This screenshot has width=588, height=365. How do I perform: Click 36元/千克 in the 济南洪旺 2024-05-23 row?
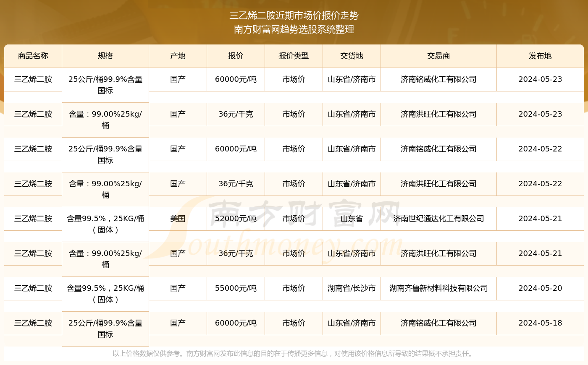[x=236, y=114]
